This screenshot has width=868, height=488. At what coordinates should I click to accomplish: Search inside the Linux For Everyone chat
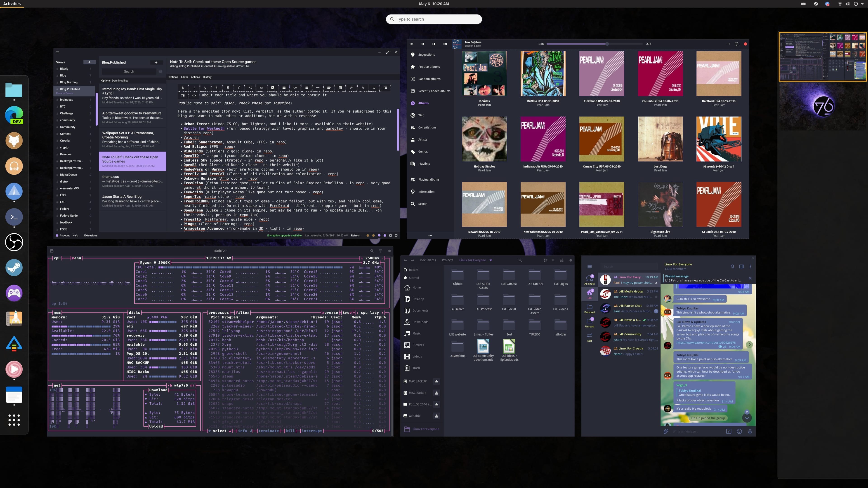click(732, 266)
